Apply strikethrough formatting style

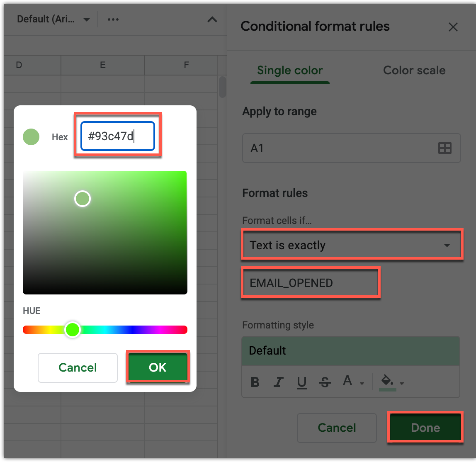(x=325, y=382)
